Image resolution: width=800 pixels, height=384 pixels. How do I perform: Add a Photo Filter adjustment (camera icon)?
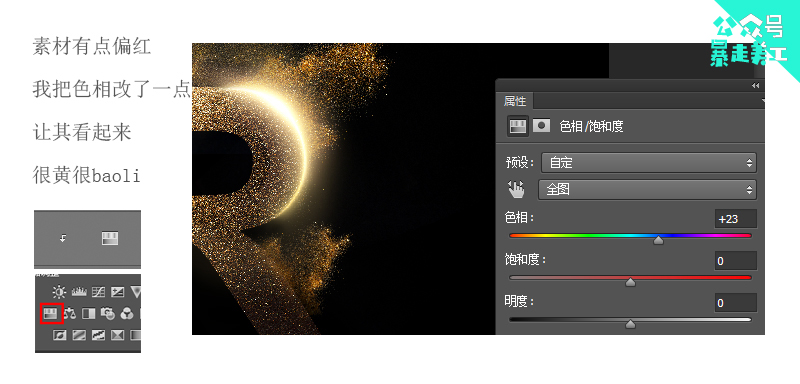click(x=108, y=313)
